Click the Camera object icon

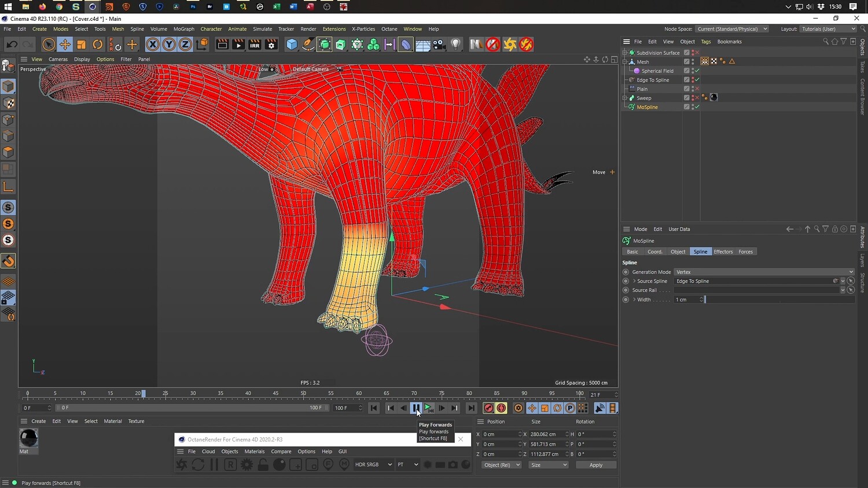click(x=439, y=45)
